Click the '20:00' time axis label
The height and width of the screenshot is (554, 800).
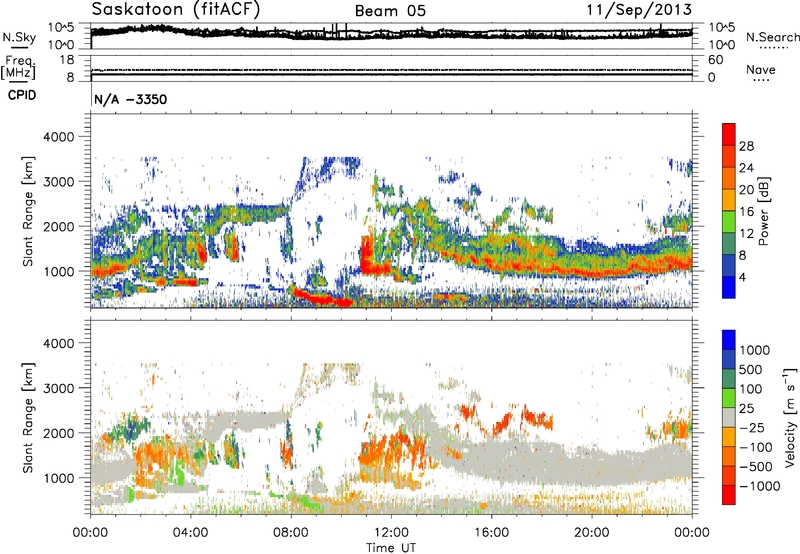click(x=592, y=533)
